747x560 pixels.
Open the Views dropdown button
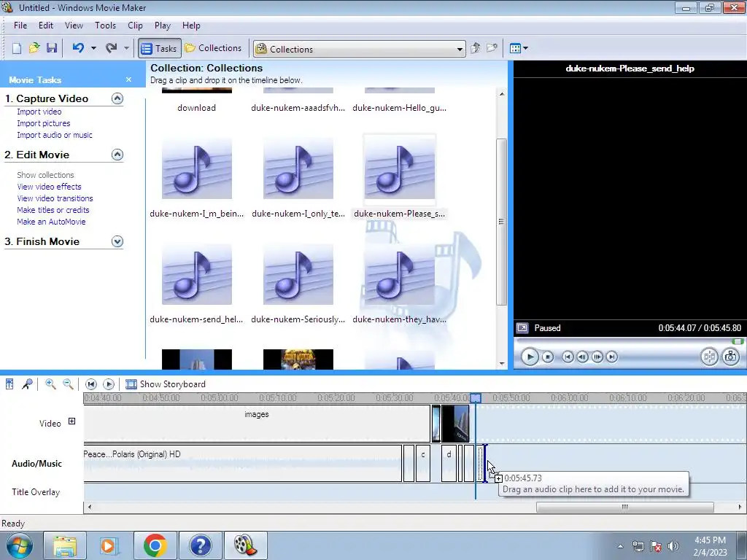point(519,48)
